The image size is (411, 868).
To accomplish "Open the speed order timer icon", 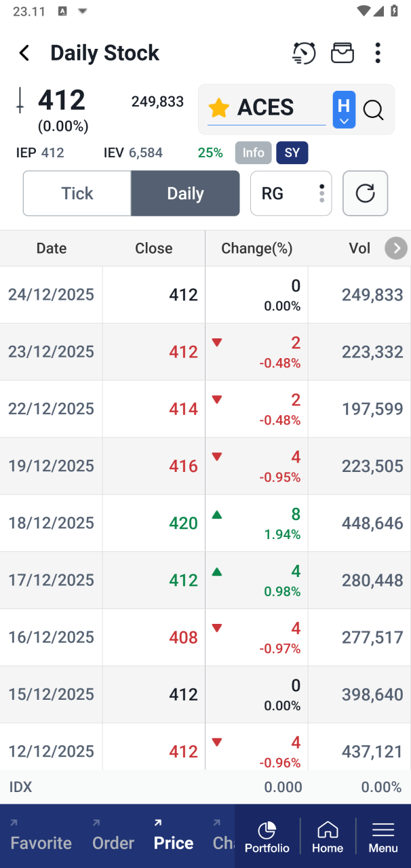I will (304, 53).
